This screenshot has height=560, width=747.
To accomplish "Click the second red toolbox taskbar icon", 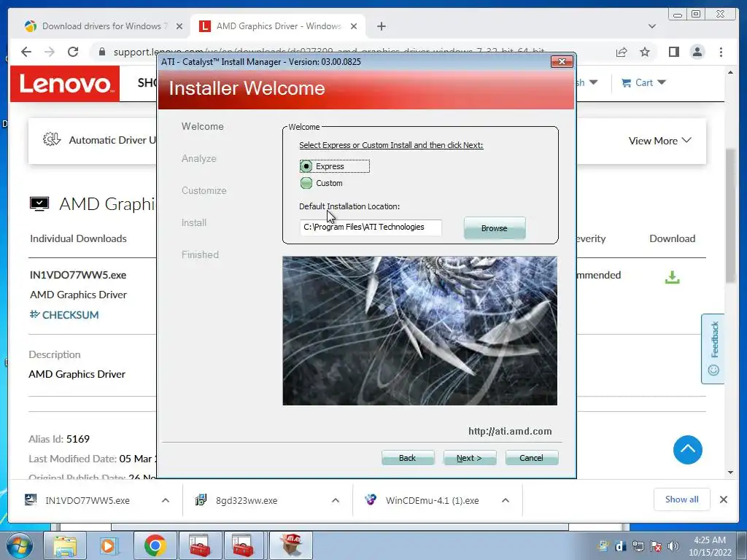I will click(x=243, y=545).
